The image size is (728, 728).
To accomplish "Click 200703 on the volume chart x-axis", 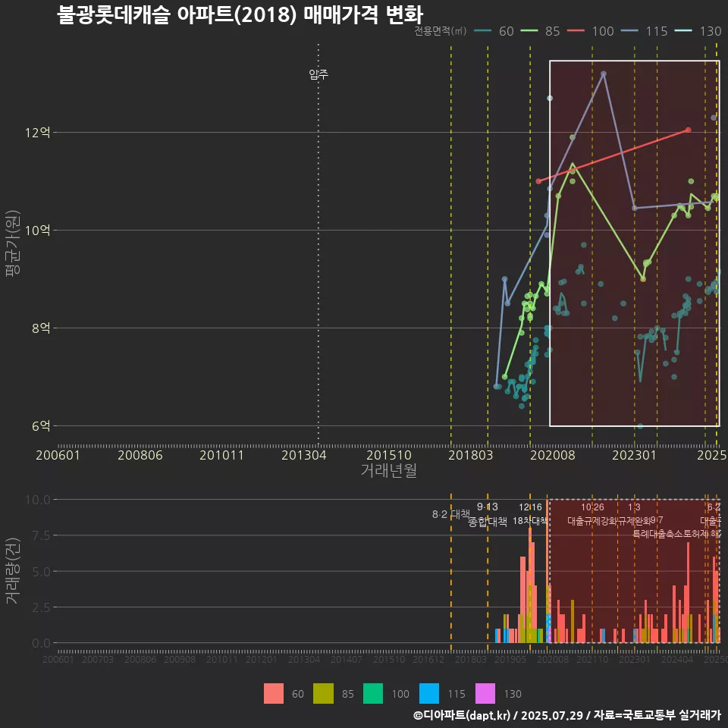I will pyautogui.click(x=98, y=659).
